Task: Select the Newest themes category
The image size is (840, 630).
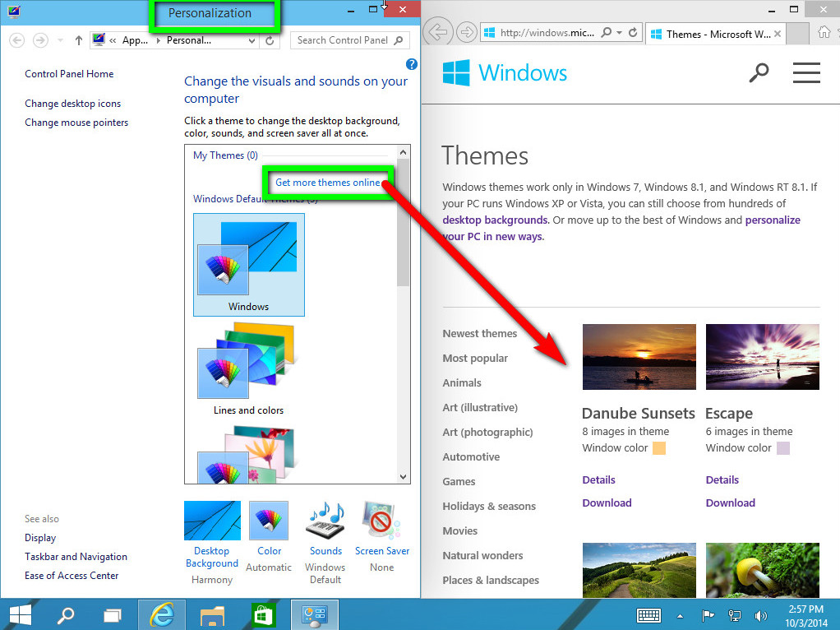Action: pos(479,333)
